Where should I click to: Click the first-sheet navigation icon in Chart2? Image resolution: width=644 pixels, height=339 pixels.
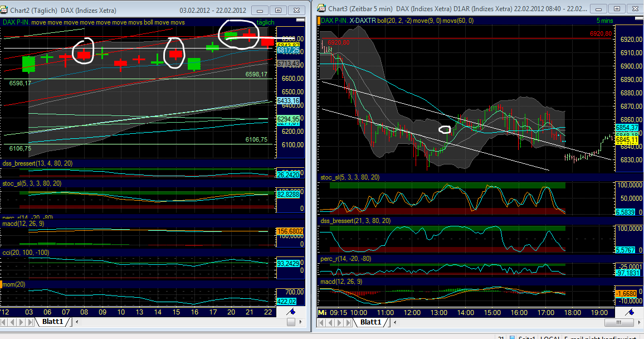click(3, 322)
